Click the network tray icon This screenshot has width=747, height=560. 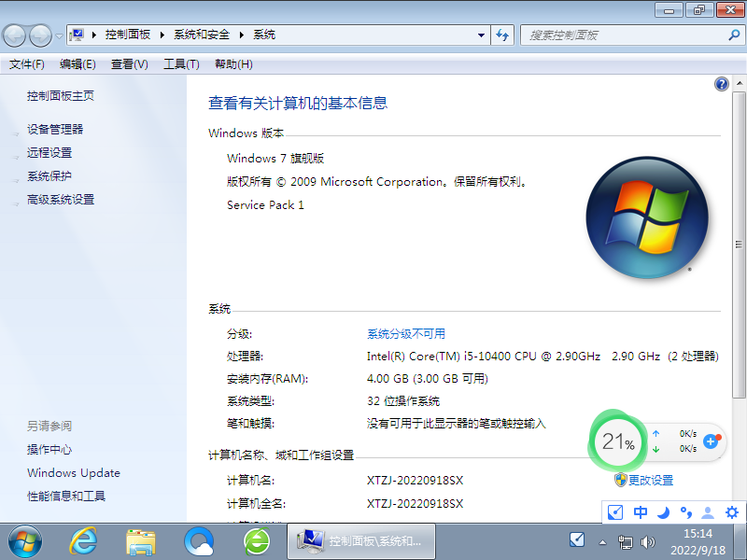tap(625, 542)
